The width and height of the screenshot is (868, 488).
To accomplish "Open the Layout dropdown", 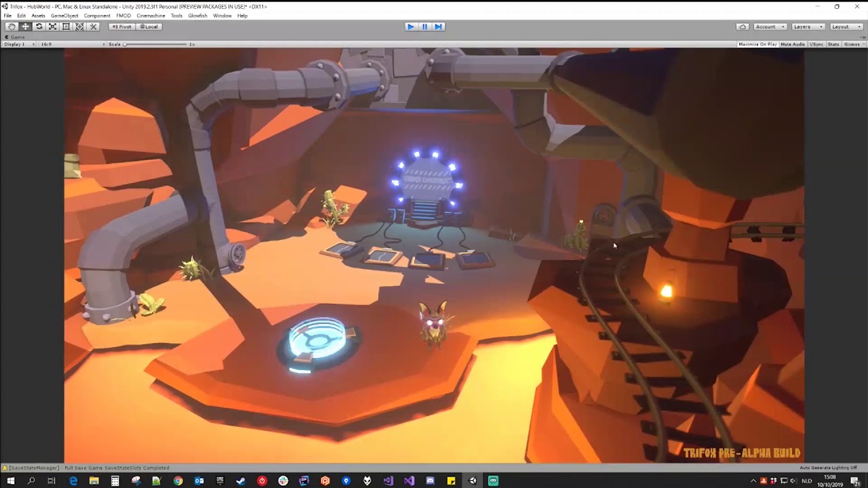I will [x=846, y=26].
